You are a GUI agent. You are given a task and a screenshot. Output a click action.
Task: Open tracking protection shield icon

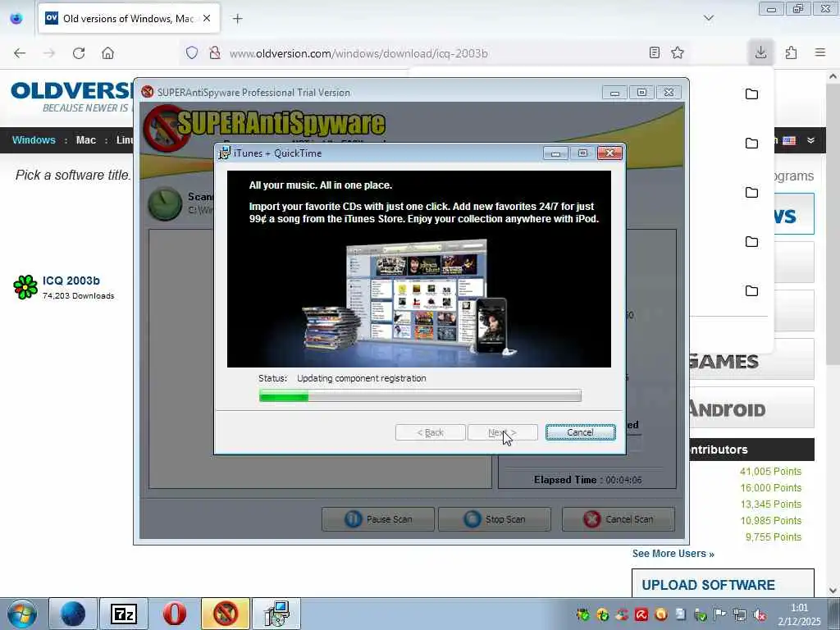(192, 53)
